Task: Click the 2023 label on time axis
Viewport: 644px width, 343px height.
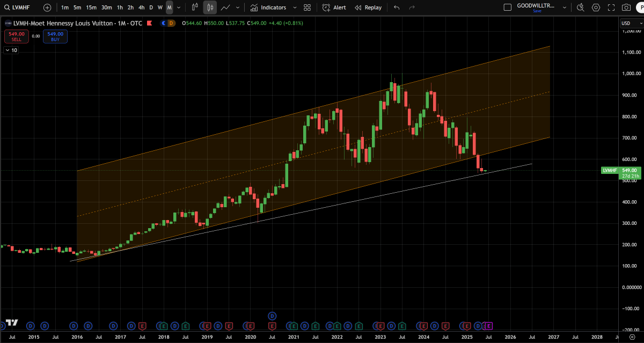Action: tap(380, 337)
